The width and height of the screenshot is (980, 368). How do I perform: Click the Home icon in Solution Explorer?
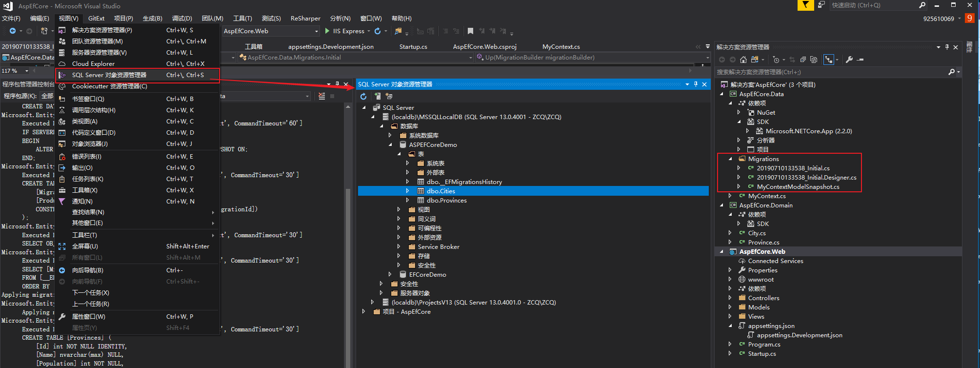tap(743, 60)
